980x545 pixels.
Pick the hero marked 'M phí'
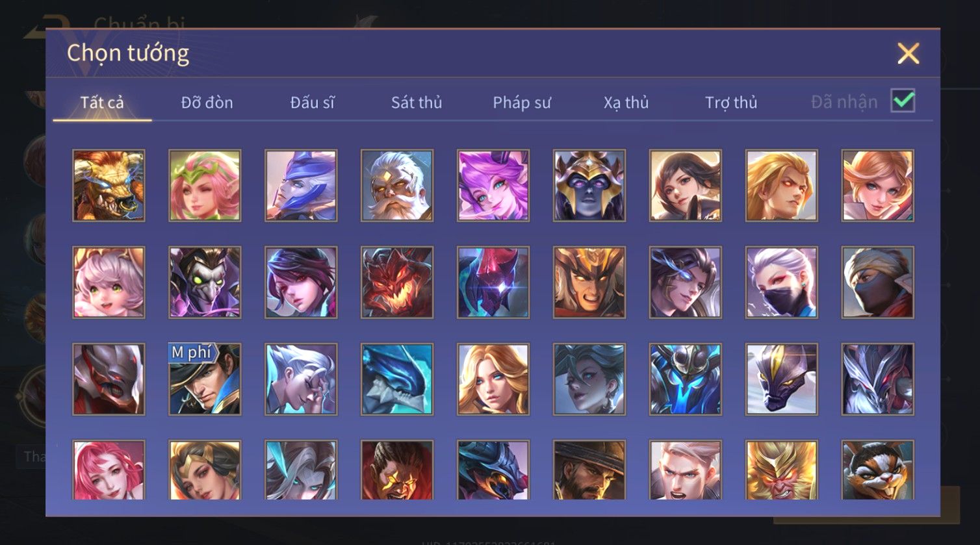tap(205, 379)
